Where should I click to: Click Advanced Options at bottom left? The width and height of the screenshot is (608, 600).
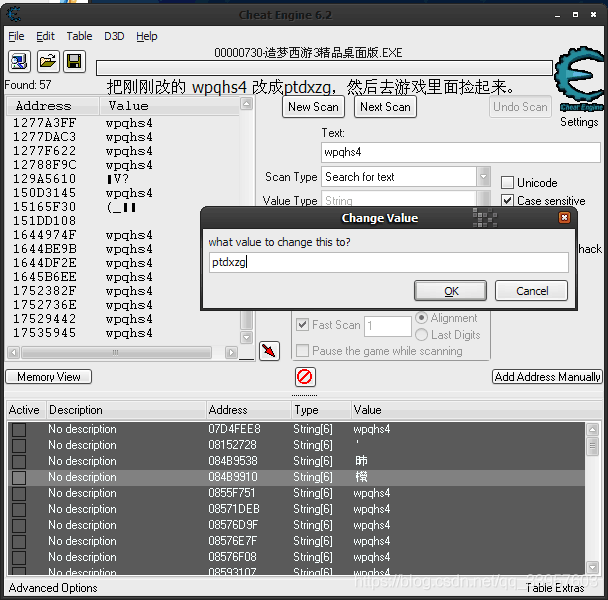pyautogui.click(x=53, y=588)
